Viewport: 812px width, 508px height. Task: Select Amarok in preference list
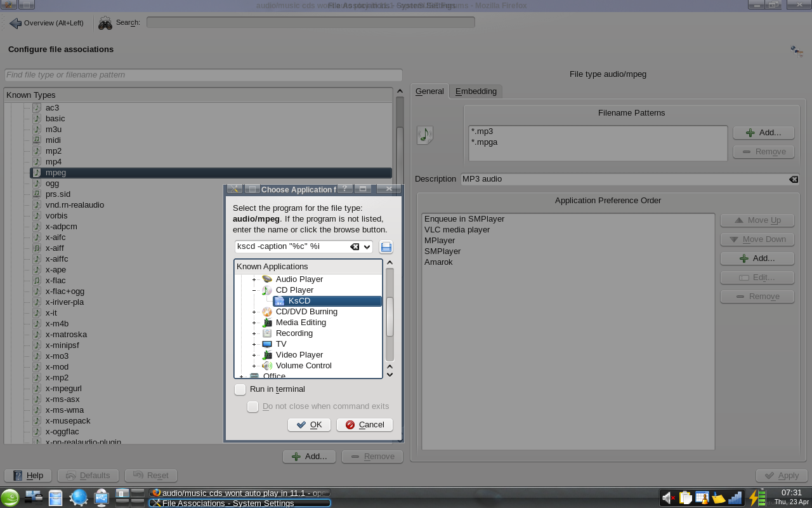click(438, 262)
